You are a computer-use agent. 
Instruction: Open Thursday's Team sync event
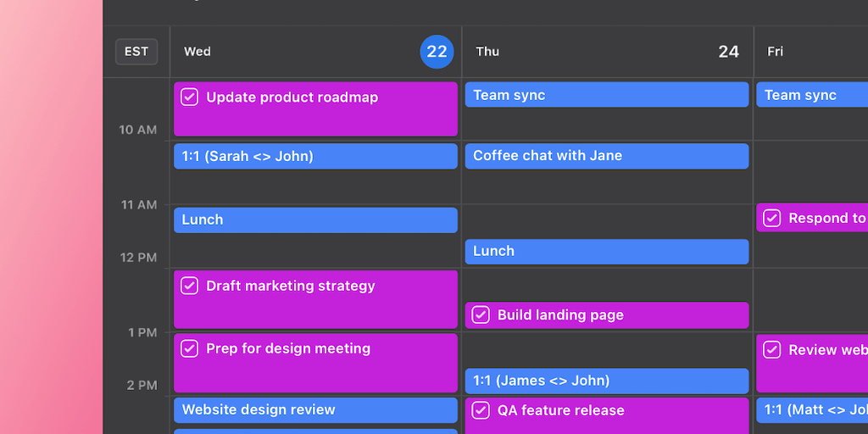pos(606,95)
